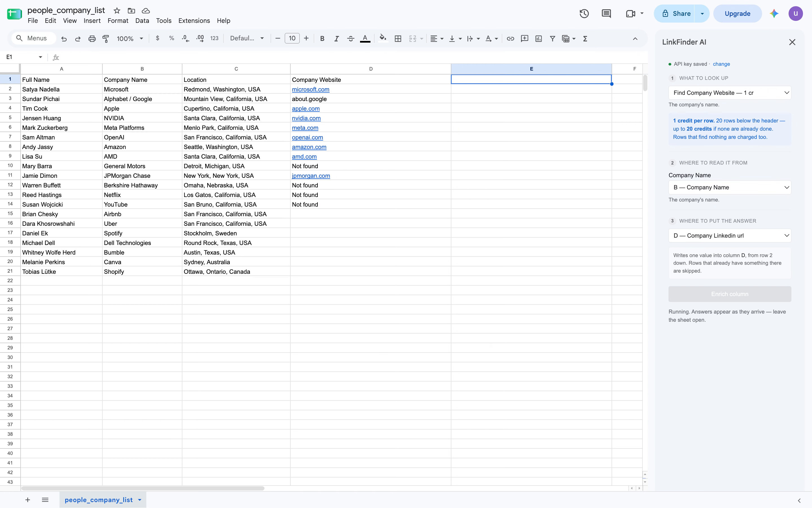Increase the font size

pyautogui.click(x=306, y=39)
